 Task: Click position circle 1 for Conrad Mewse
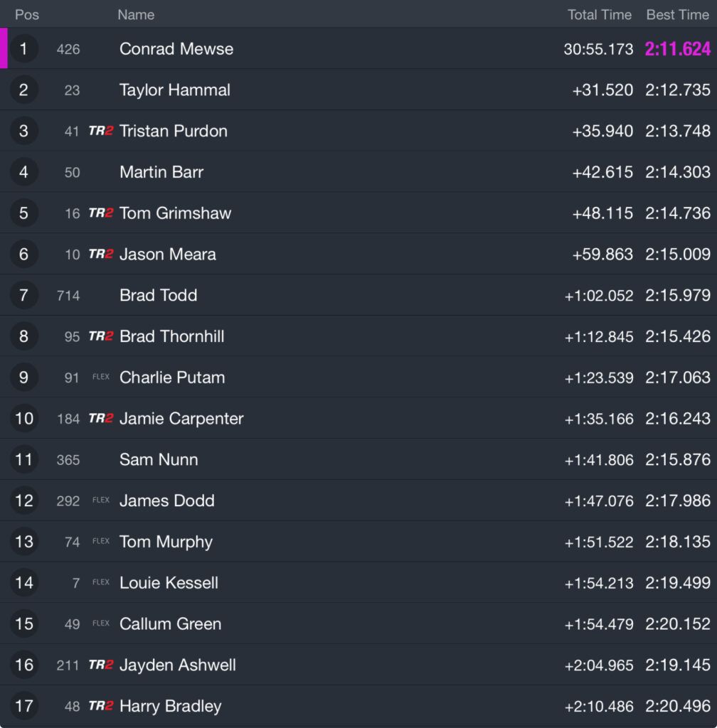23,49
